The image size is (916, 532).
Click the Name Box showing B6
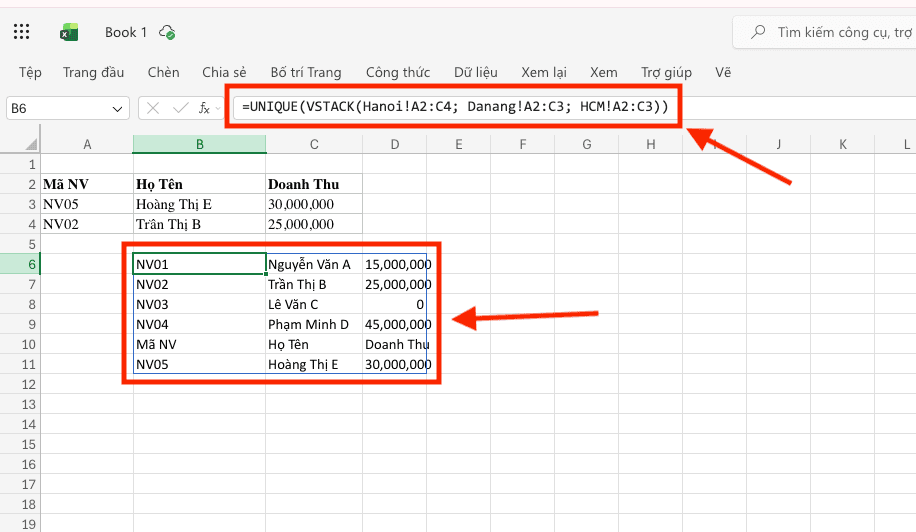[x=68, y=109]
